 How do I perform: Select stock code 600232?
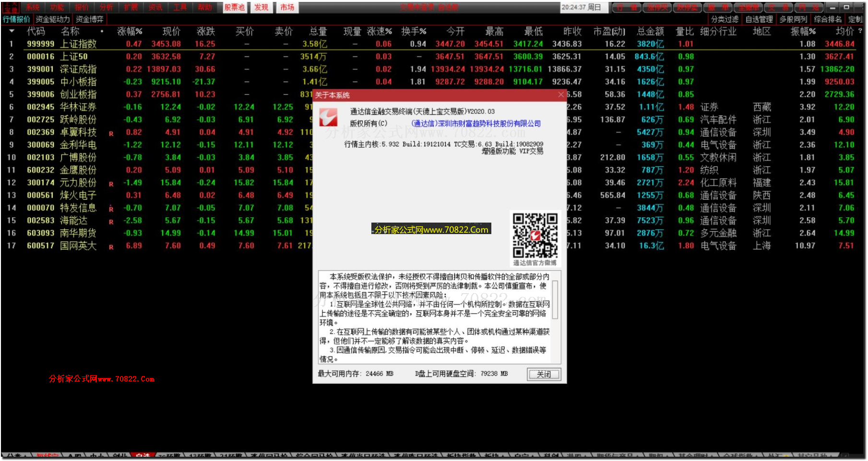click(41, 170)
